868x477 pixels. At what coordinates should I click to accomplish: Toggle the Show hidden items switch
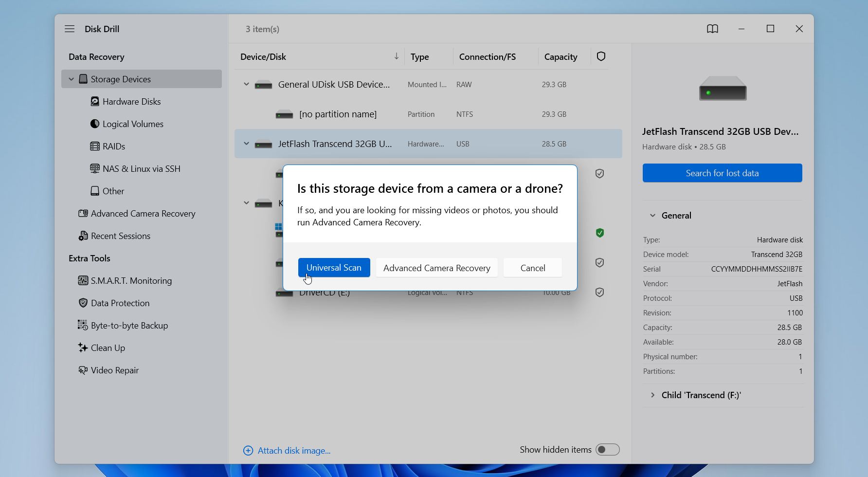(608, 449)
